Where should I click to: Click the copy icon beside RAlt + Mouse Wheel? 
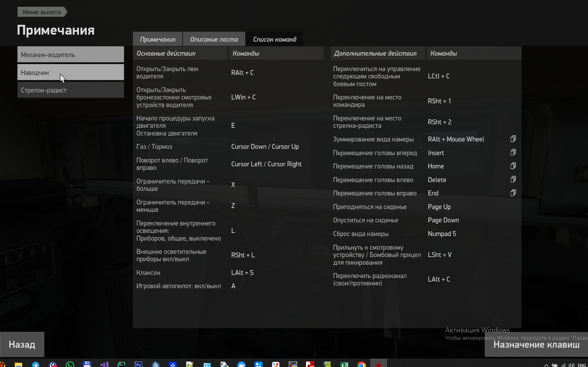point(513,139)
